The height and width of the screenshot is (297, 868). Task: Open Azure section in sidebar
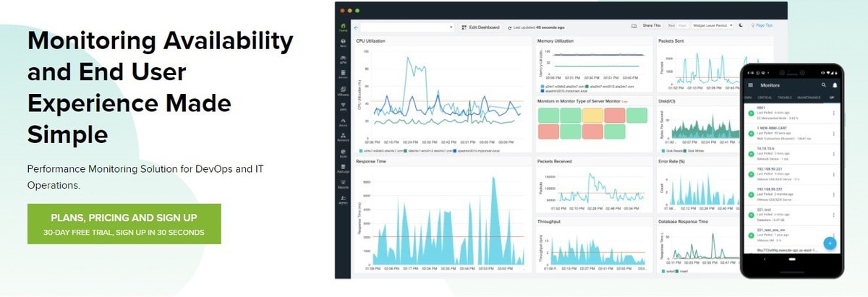pos(343,122)
